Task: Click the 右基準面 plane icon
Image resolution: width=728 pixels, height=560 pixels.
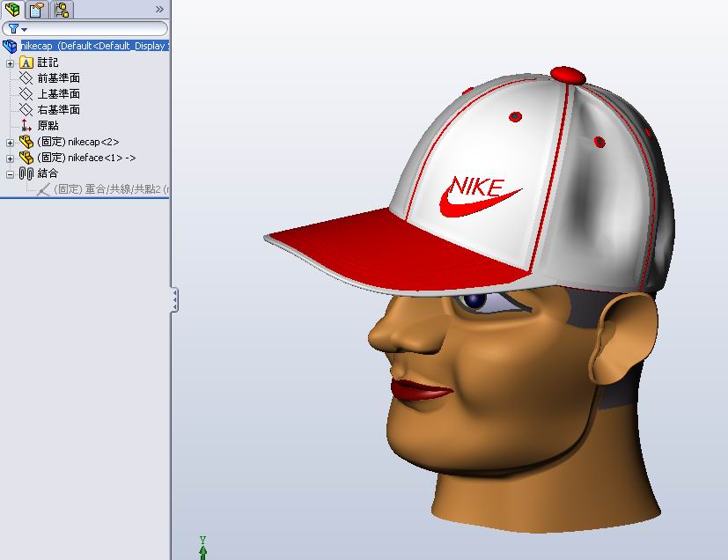Action: point(26,109)
